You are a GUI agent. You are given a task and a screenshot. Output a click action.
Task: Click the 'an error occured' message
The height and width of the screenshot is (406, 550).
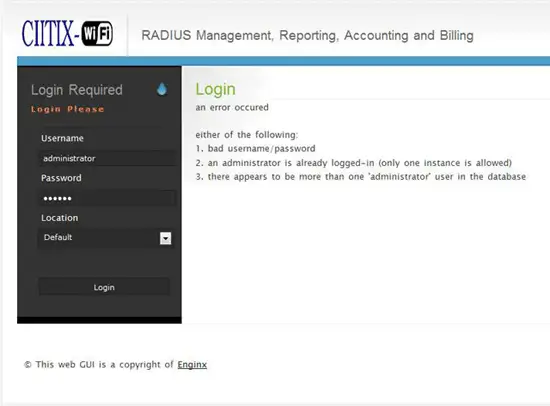coord(232,107)
